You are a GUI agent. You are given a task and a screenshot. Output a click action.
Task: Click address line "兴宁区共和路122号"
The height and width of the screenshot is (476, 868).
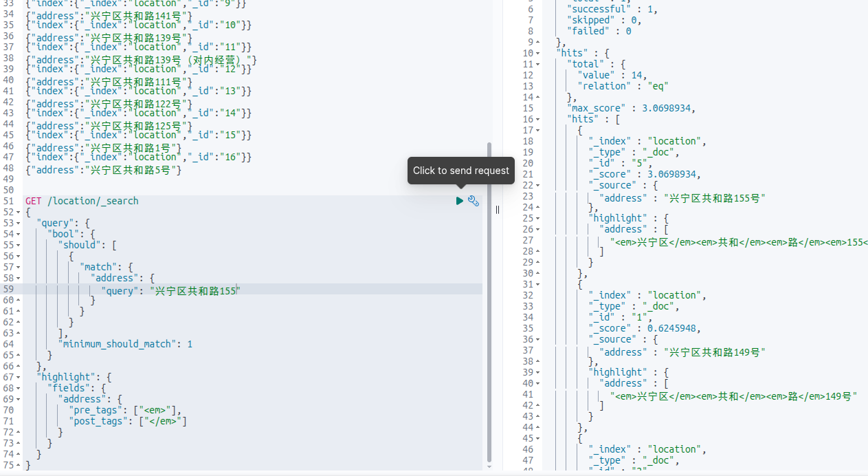point(109,104)
